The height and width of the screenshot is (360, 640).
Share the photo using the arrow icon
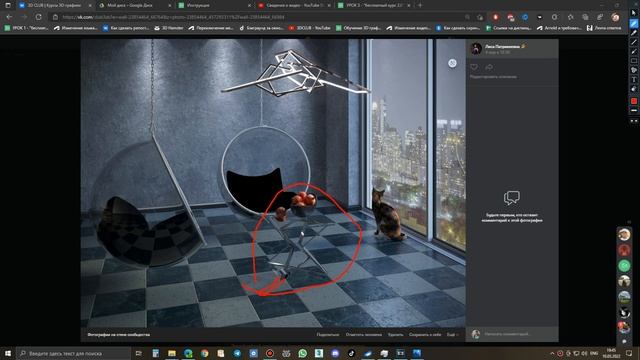coord(489,67)
